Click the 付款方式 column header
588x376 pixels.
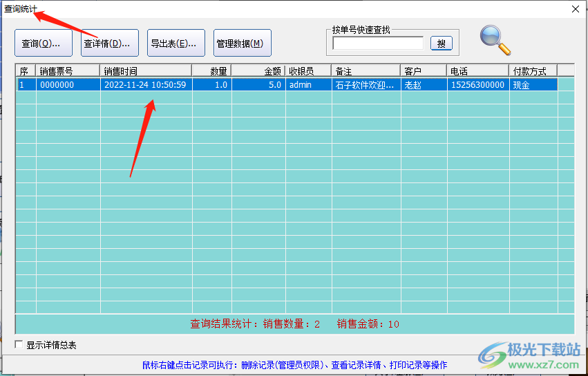tap(533, 71)
